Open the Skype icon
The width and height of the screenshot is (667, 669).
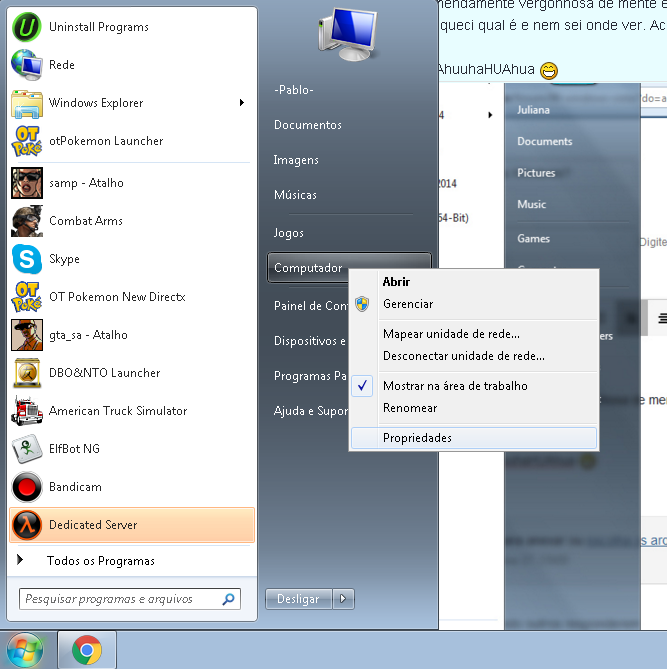pyautogui.click(x=26, y=259)
